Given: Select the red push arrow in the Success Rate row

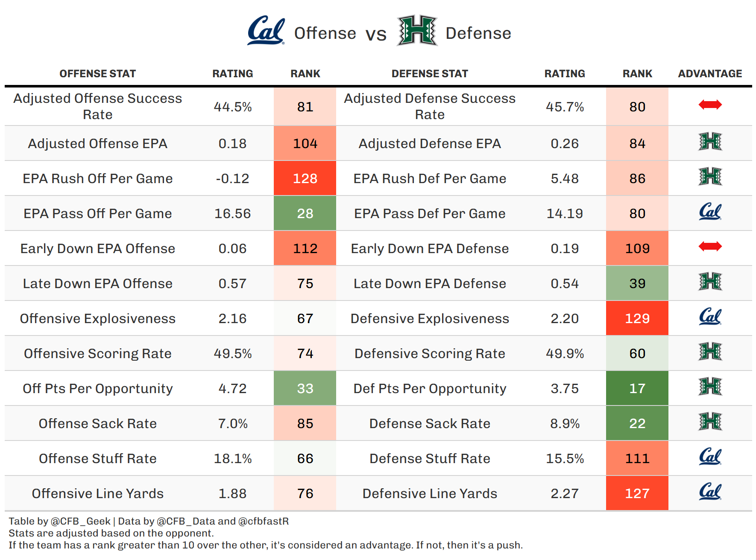Looking at the screenshot, I should (710, 105).
